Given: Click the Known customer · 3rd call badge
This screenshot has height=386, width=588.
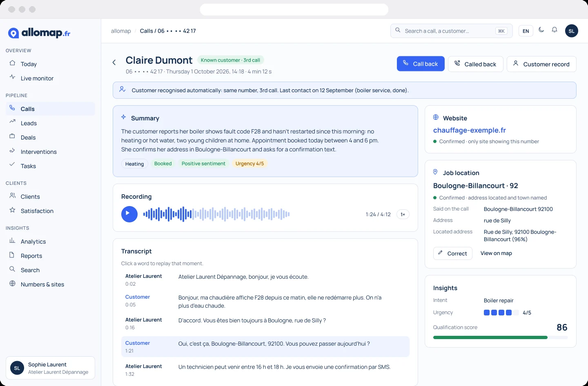Looking at the screenshot, I should click(x=230, y=60).
